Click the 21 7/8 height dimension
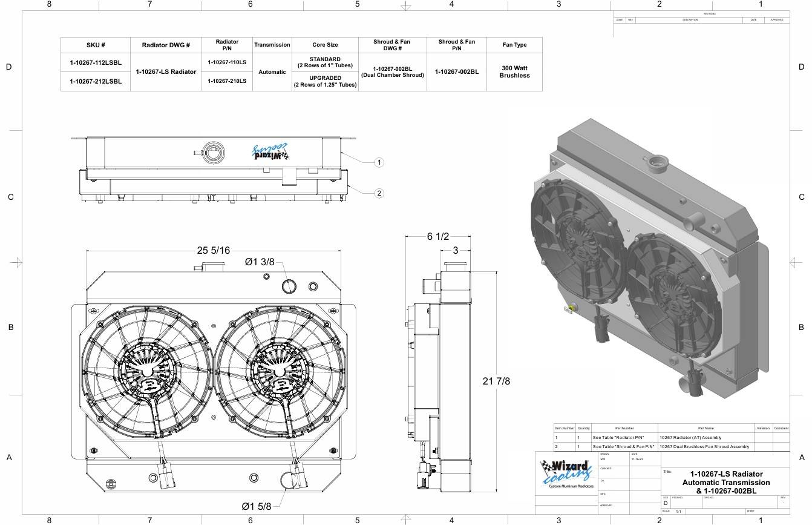The width and height of the screenshot is (812, 525). click(x=496, y=381)
